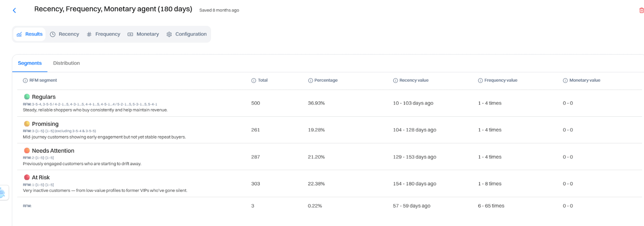Open the Distribution tab

[x=66, y=63]
